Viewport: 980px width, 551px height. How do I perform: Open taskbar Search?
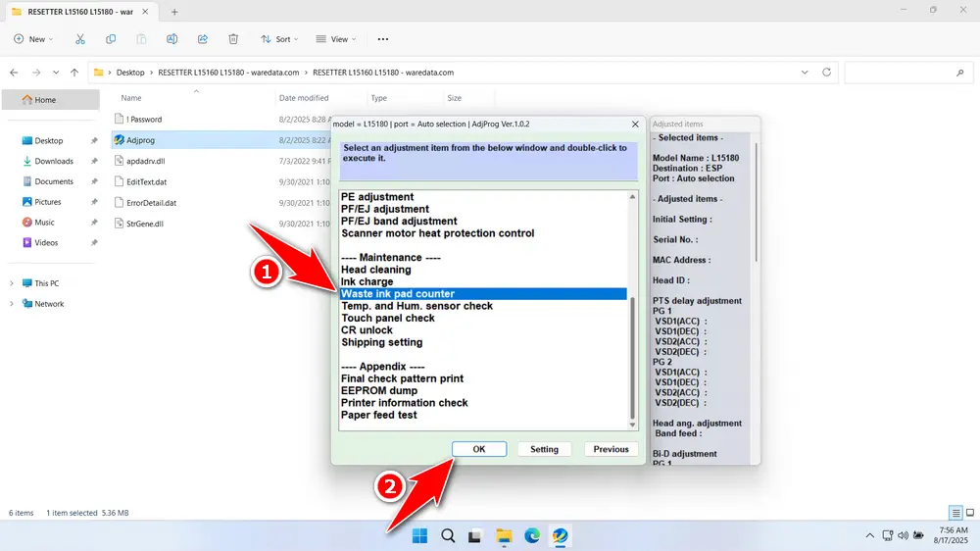click(448, 536)
